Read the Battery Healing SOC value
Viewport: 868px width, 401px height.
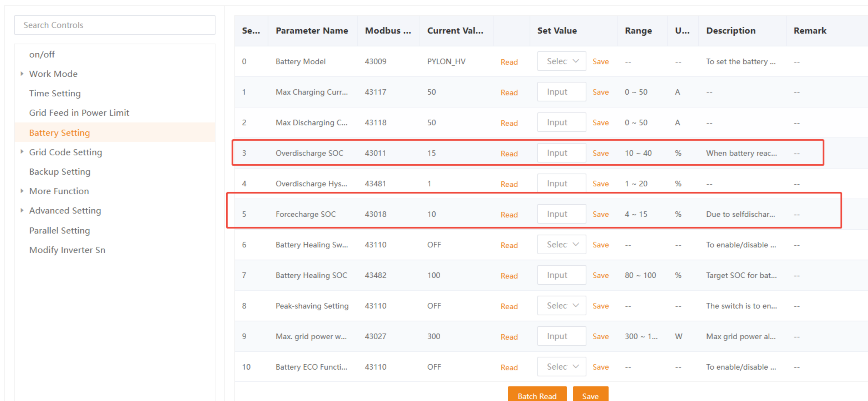[x=509, y=276]
